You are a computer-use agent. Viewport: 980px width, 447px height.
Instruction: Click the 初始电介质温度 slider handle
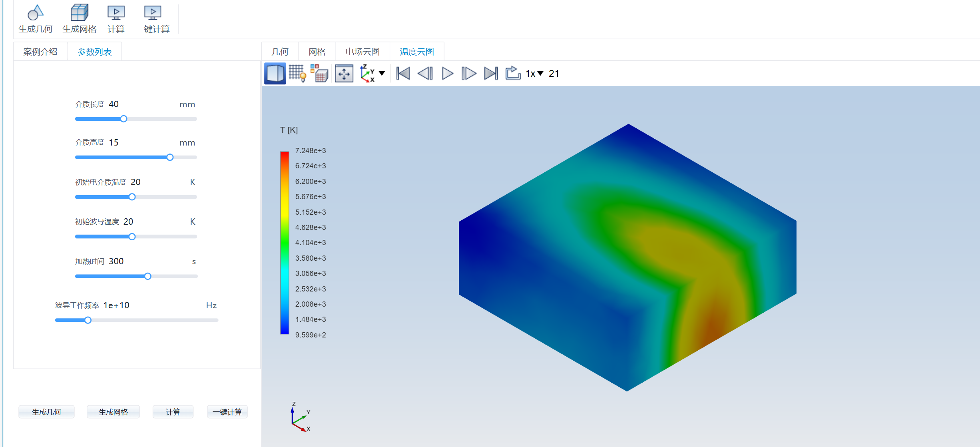[132, 197]
